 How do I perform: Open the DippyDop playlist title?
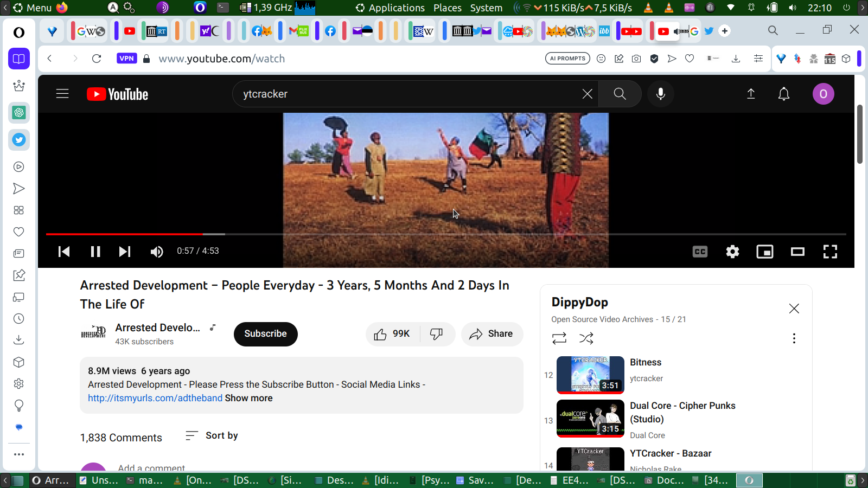pos(580,302)
